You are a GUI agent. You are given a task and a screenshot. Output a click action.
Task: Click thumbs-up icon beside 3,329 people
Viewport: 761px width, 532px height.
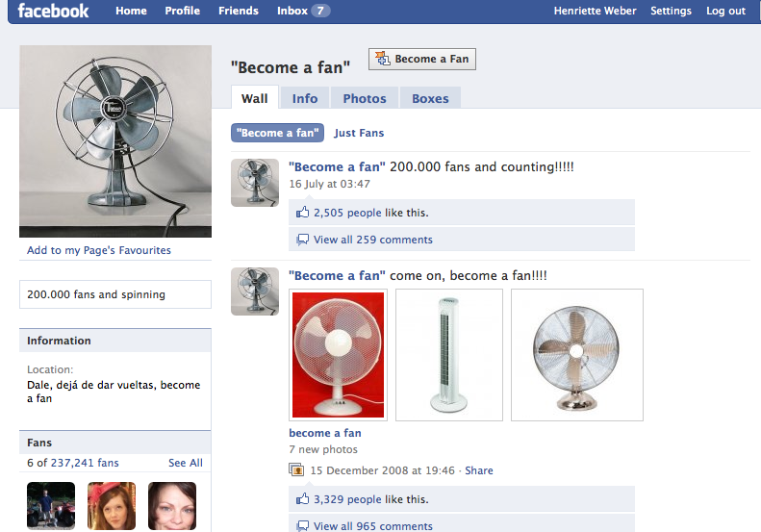(x=302, y=498)
